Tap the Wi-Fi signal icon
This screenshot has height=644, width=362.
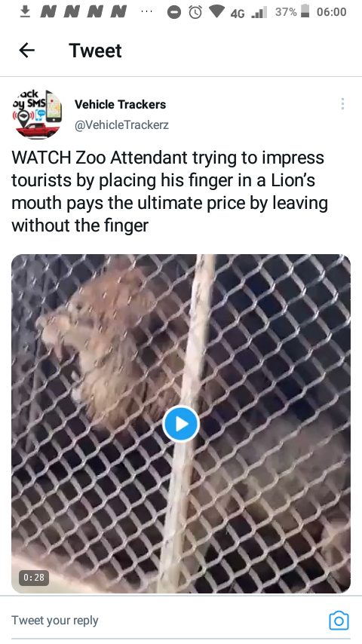[216, 12]
